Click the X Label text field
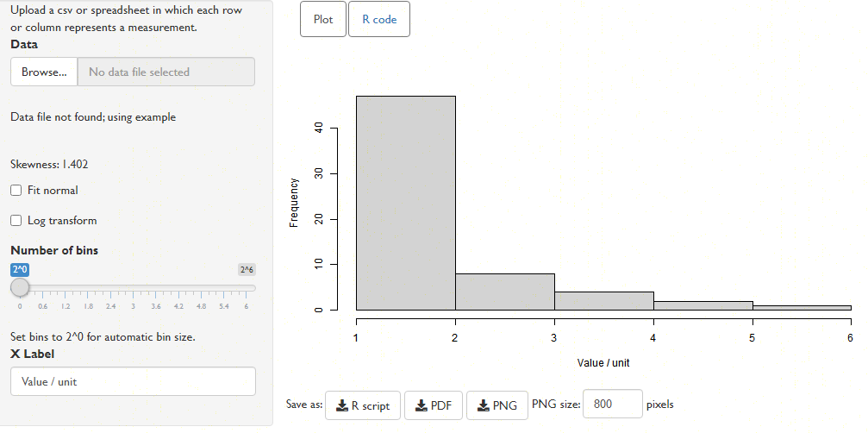The height and width of the screenshot is (433, 868). click(133, 381)
